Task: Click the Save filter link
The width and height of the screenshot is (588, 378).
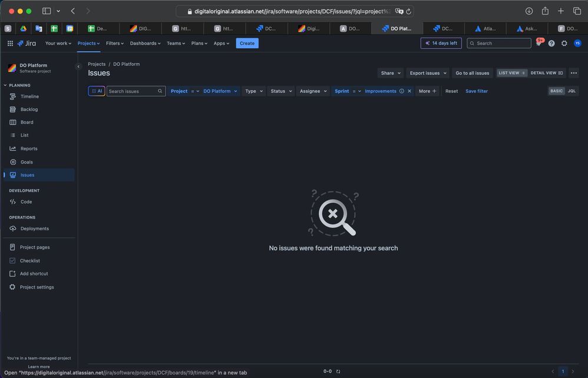Action: pyautogui.click(x=477, y=91)
